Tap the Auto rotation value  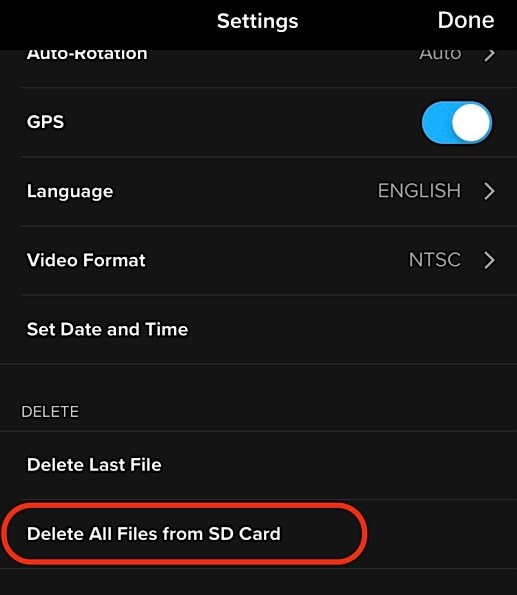[440, 54]
